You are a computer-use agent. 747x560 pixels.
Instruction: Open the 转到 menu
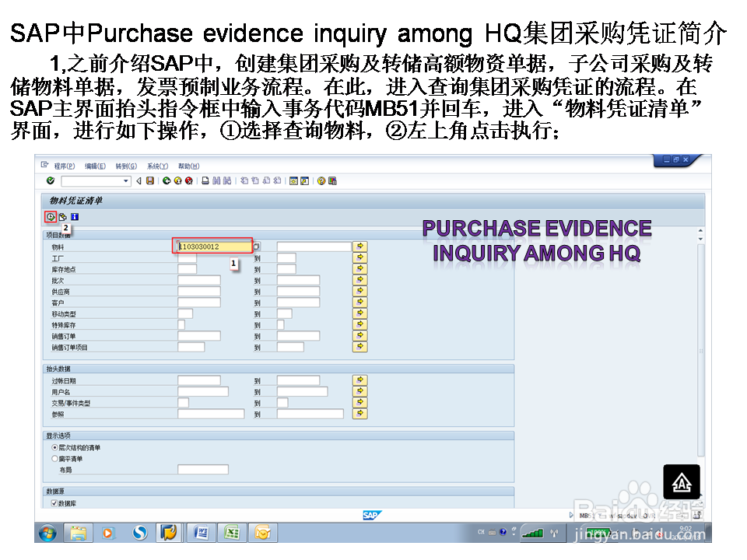[x=125, y=166]
